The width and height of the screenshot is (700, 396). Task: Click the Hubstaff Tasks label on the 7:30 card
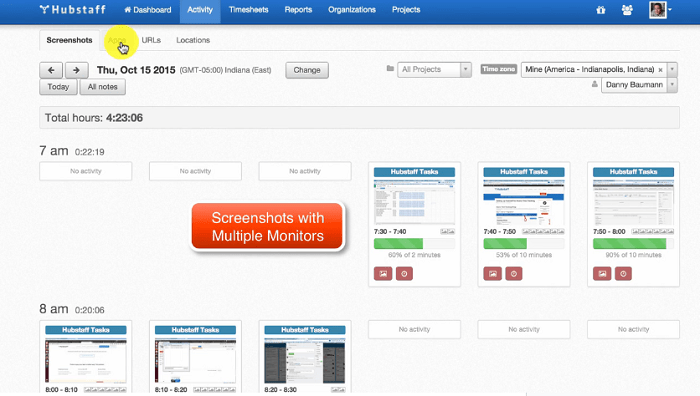pos(414,172)
